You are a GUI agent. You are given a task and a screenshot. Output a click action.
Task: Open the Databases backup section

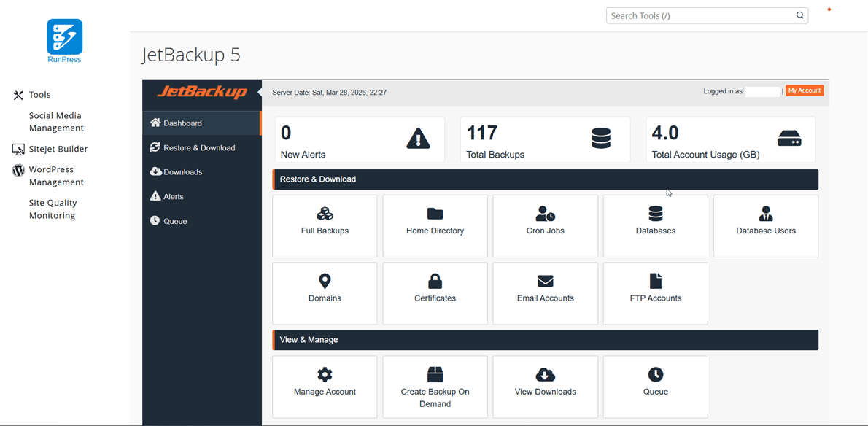pos(655,225)
